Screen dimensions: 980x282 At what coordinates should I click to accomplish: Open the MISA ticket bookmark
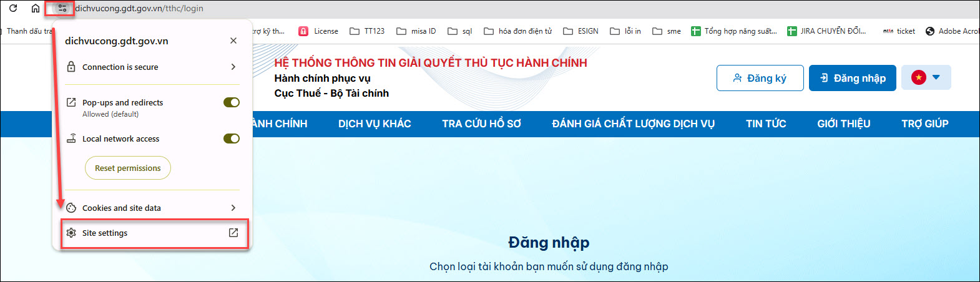tap(899, 31)
